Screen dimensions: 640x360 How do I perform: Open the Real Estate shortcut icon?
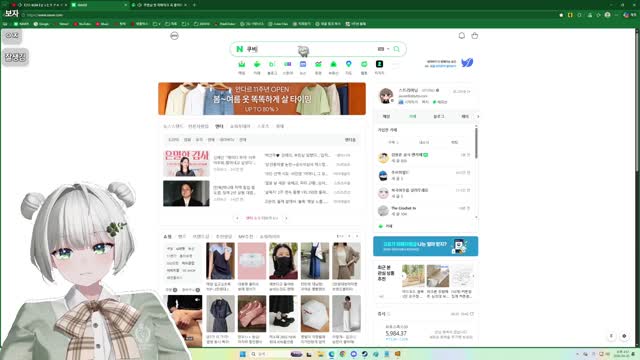[333, 64]
